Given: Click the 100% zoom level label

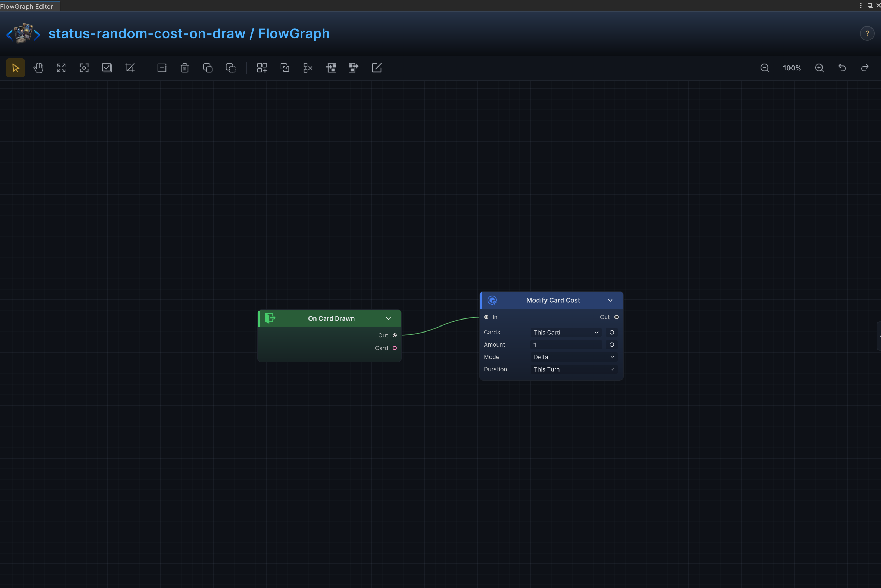Looking at the screenshot, I should [792, 68].
